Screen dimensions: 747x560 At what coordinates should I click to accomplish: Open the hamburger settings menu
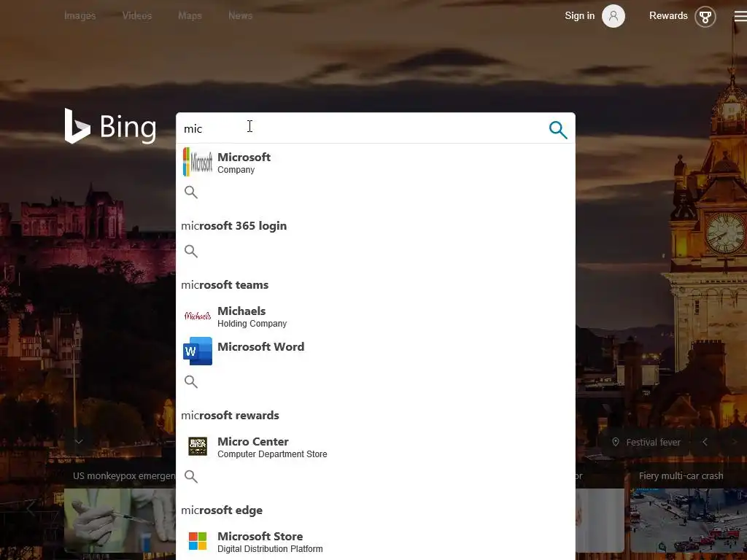[x=740, y=17]
